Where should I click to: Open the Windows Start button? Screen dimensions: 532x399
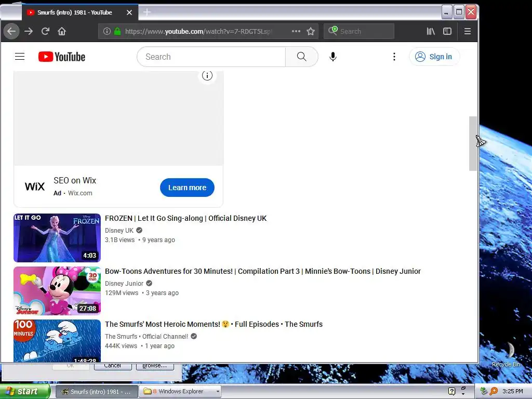pyautogui.click(x=24, y=391)
